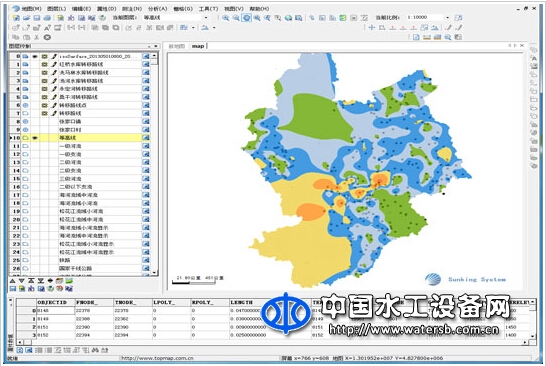
Task: Toggle pencil editable for layer row 1
Action: 54,64
